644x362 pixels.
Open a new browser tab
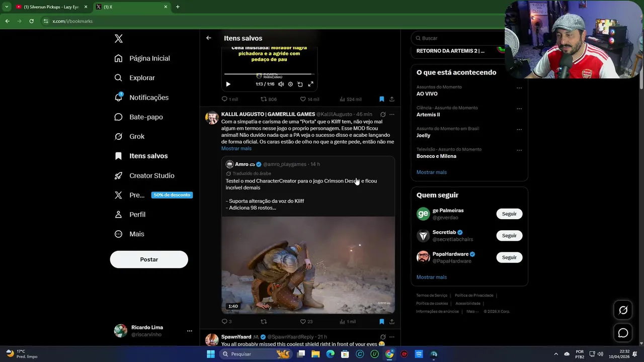pos(178,7)
